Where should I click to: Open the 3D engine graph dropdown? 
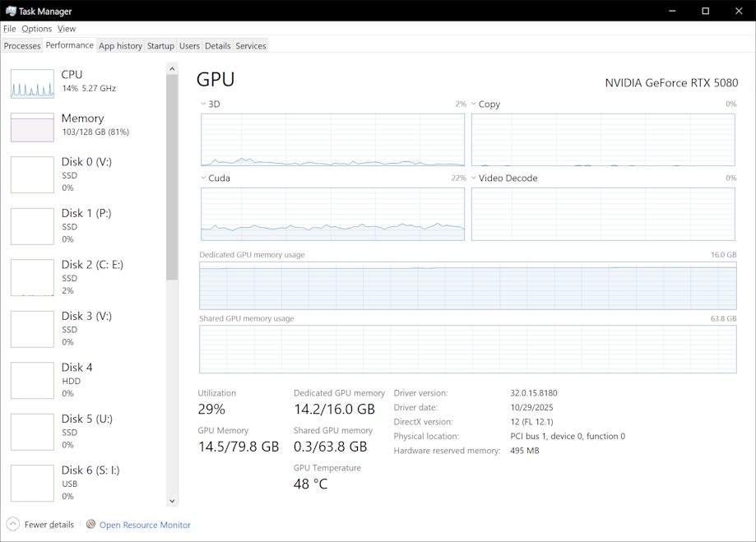(x=203, y=104)
